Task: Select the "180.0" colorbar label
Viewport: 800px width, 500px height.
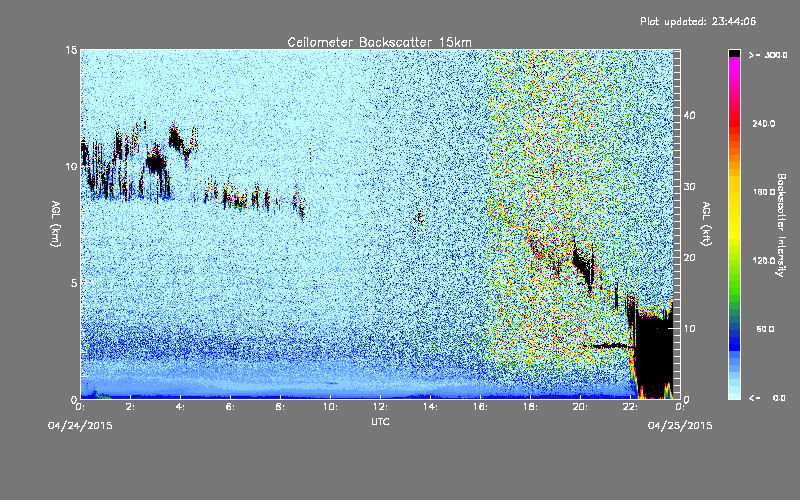Action: tap(764, 192)
